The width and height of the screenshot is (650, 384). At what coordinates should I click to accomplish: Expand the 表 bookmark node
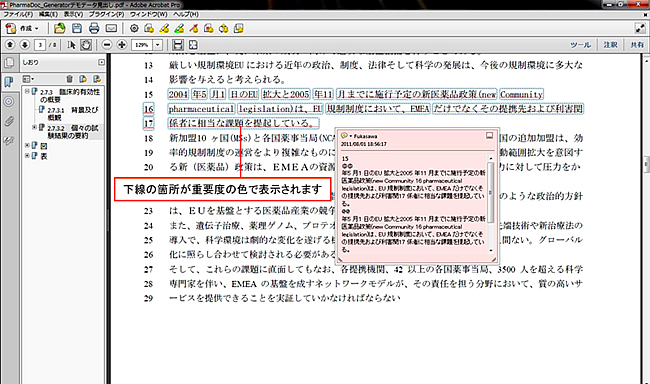[x=27, y=156]
